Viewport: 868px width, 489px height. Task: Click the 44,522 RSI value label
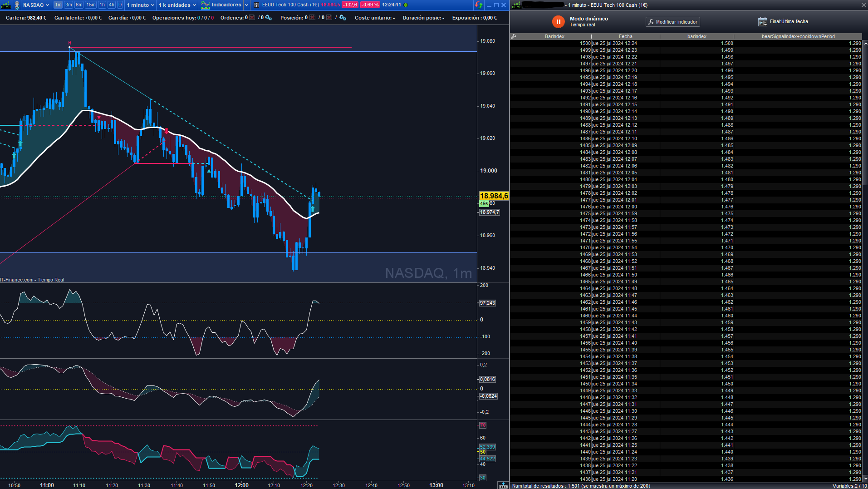tap(487, 459)
